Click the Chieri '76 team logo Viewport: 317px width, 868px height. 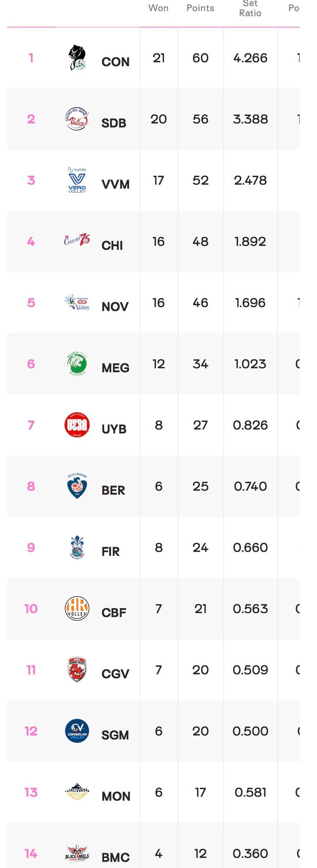point(77,240)
